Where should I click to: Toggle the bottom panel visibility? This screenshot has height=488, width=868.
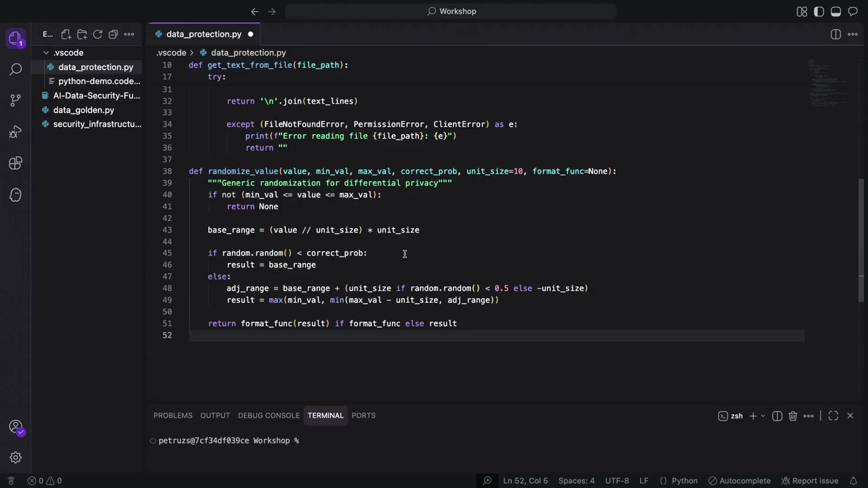pyautogui.click(x=836, y=12)
